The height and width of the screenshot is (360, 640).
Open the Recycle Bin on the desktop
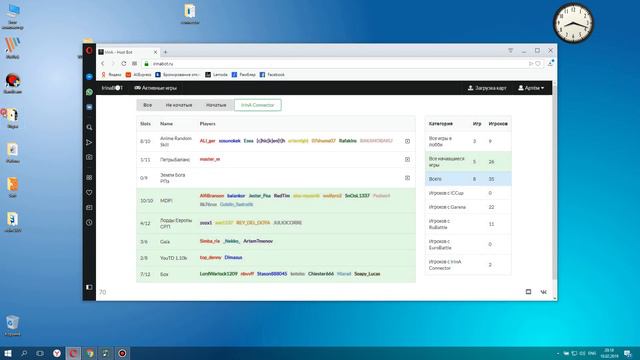(12, 325)
